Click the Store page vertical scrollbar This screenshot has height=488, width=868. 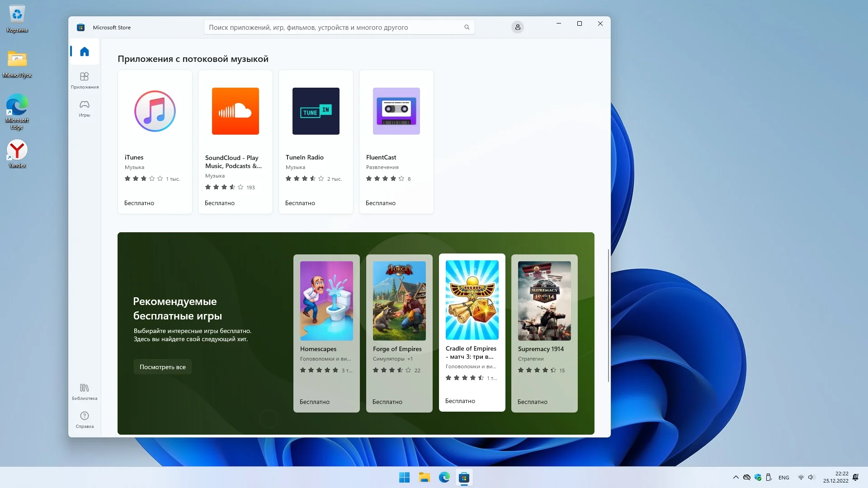click(608, 315)
